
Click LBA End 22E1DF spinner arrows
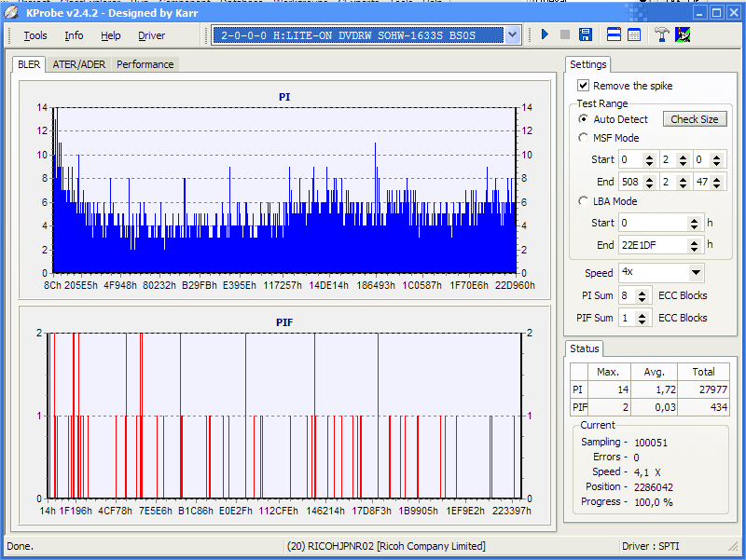pyautogui.click(x=694, y=245)
